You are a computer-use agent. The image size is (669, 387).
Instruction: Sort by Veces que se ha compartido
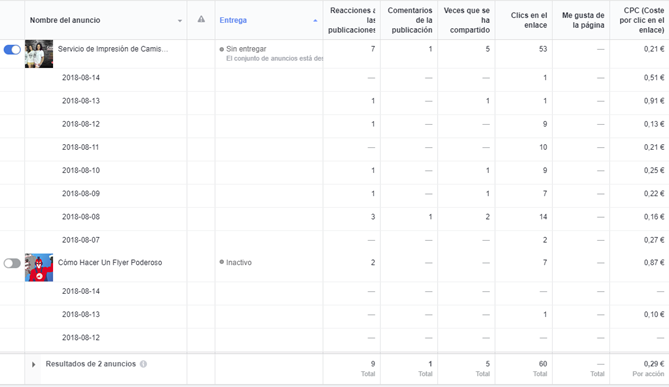tap(467, 20)
